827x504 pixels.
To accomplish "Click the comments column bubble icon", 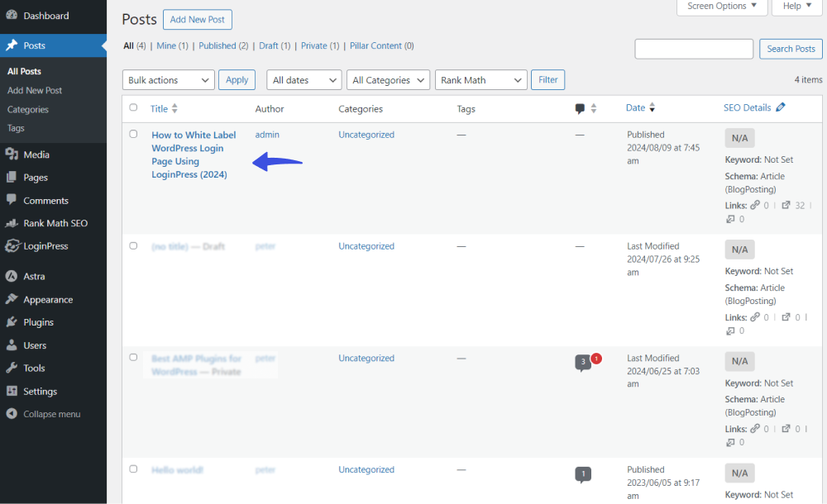I will 580,108.
